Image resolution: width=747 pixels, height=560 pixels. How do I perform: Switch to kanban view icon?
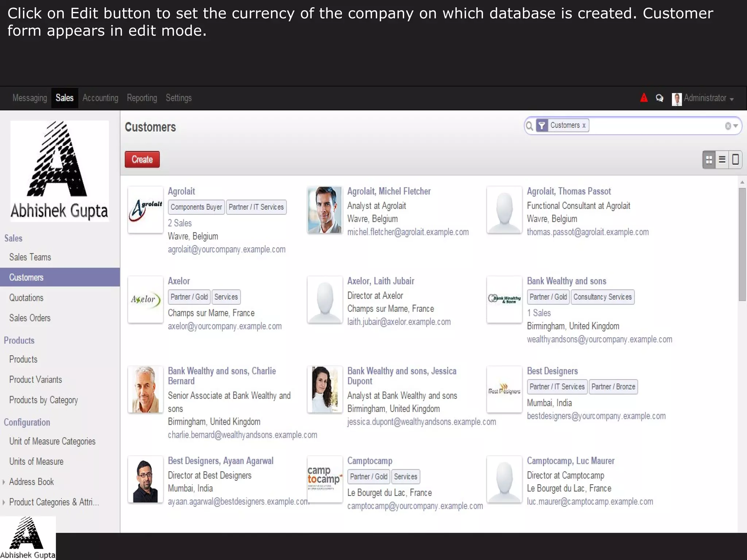[x=709, y=160]
